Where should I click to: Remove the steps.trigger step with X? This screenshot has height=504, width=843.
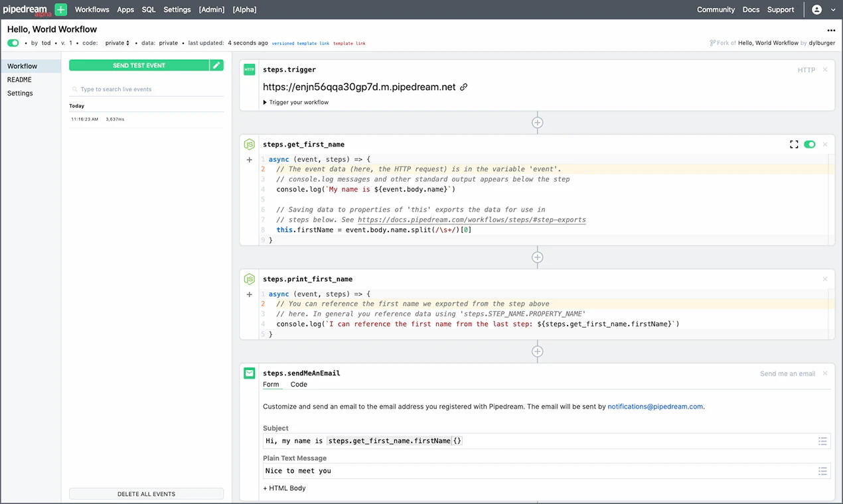tap(825, 70)
